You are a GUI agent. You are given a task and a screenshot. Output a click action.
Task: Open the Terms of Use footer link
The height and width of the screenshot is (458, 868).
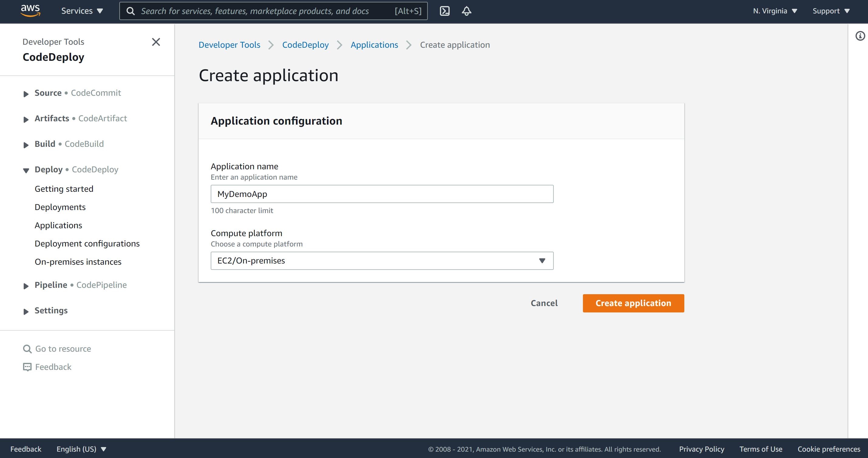(x=761, y=449)
